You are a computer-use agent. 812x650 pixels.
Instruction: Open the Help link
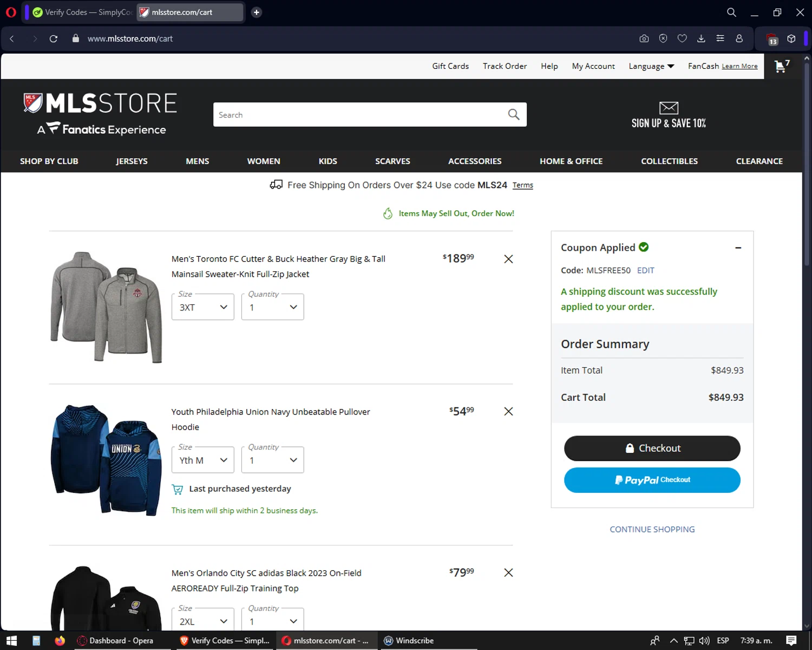pos(549,66)
